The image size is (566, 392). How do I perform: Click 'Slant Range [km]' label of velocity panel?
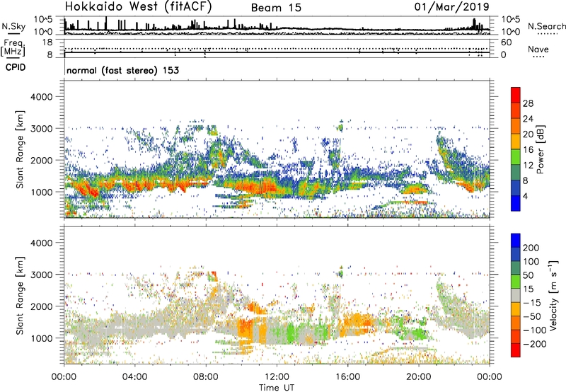21,295
